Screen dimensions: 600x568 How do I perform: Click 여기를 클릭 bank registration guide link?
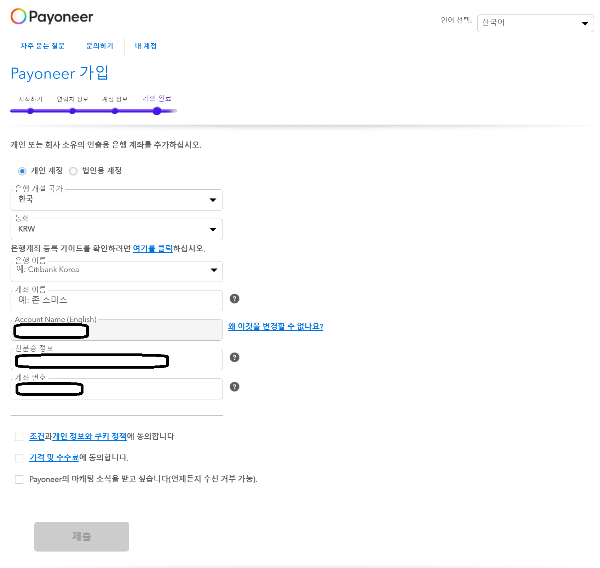click(x=153, y=248)
